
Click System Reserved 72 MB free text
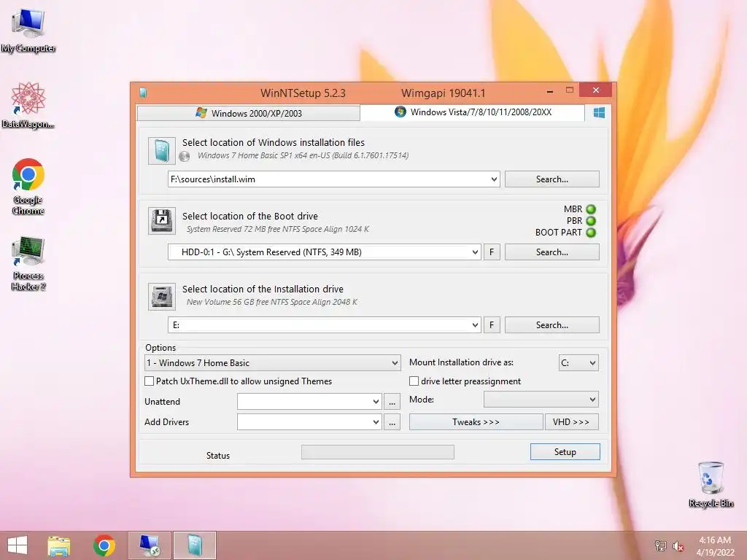pyautogui.click(x=278, y=229)
